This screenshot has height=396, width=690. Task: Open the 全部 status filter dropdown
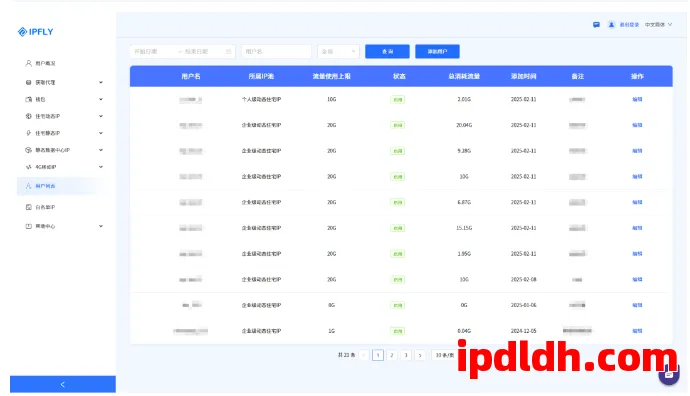[x=338, y=51]
